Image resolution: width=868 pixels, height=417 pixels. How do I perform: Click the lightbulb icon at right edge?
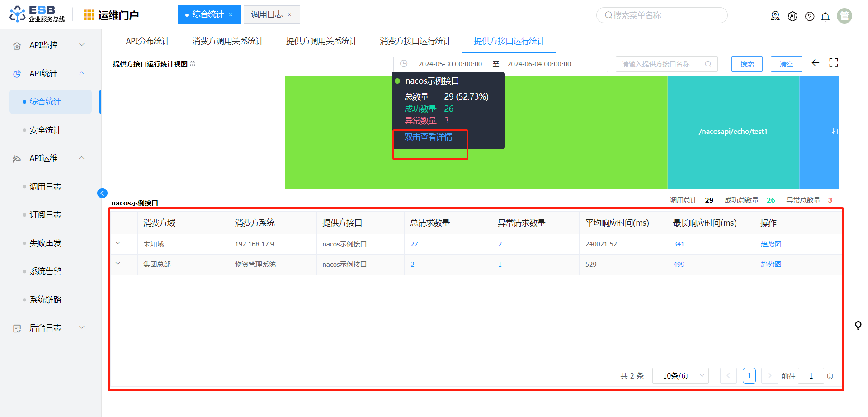coord(858,325)
